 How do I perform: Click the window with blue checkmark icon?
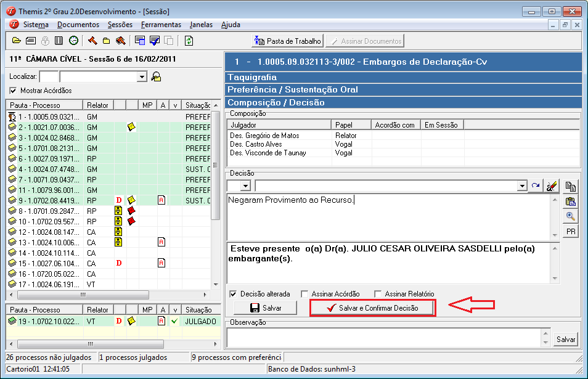tap(155, 41)
